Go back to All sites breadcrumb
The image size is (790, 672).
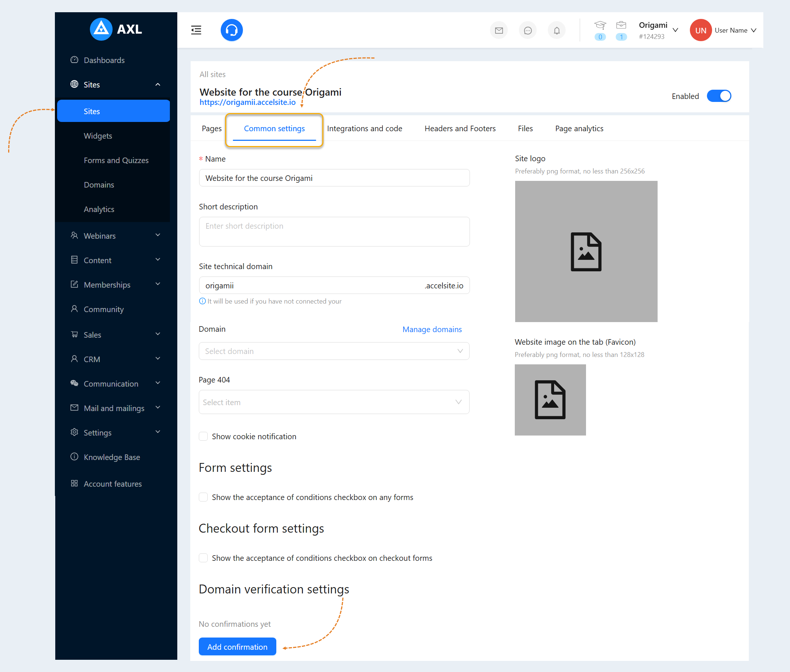point(213,74)
